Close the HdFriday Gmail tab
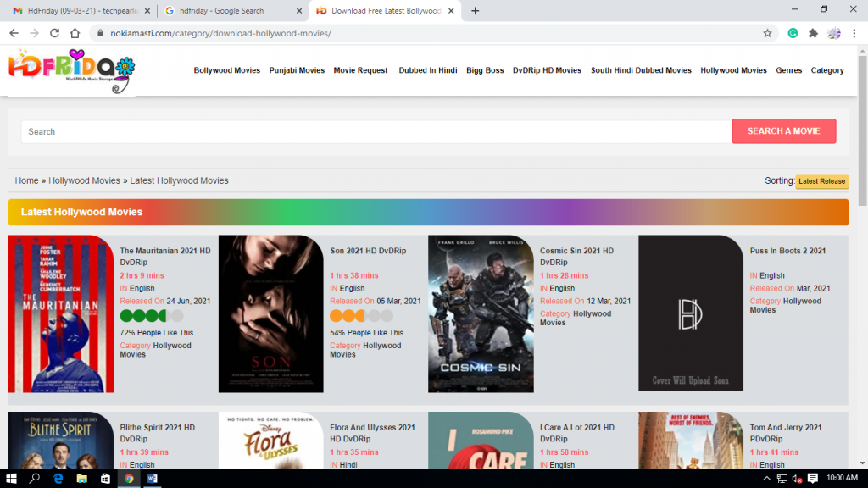Image resolution: width=868 pixels, height=488 pixels. [x=147, y=10]
